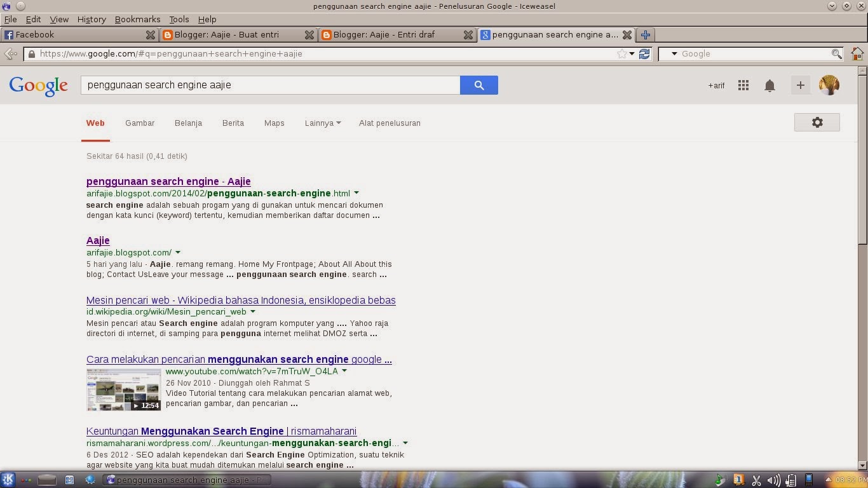Open 'Keuntungan Menggunakan Search Engine' result
Screen dimensions: 868x488
point(221,431)
